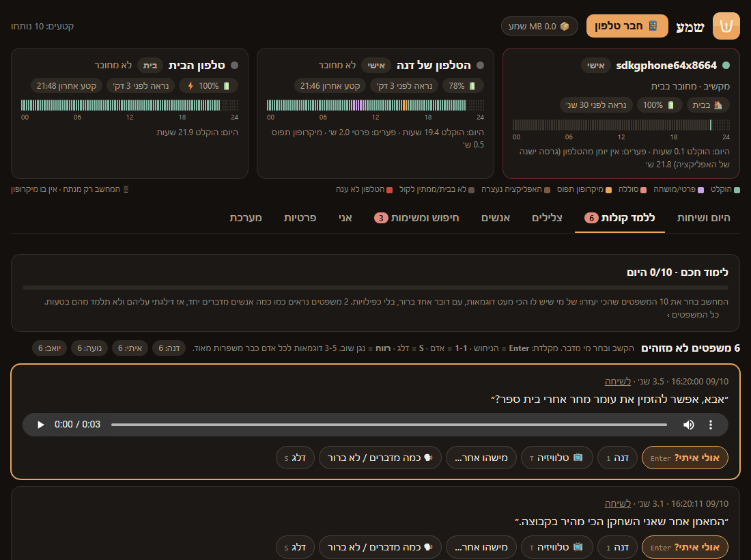This screenshot has width=751, height=560.
Task: Seek within the audio clip progress bar
Action: [389, 425]
